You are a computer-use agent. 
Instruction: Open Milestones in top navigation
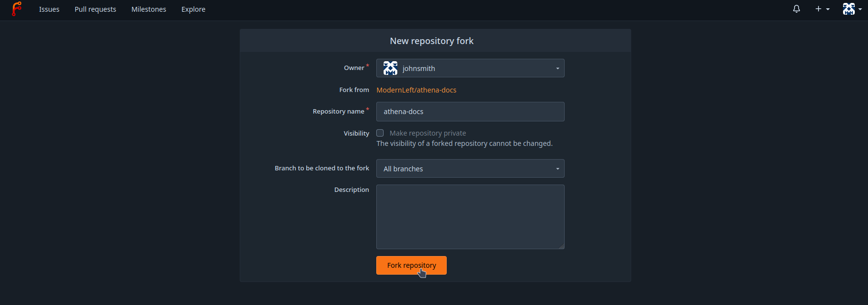click(149, 9)
